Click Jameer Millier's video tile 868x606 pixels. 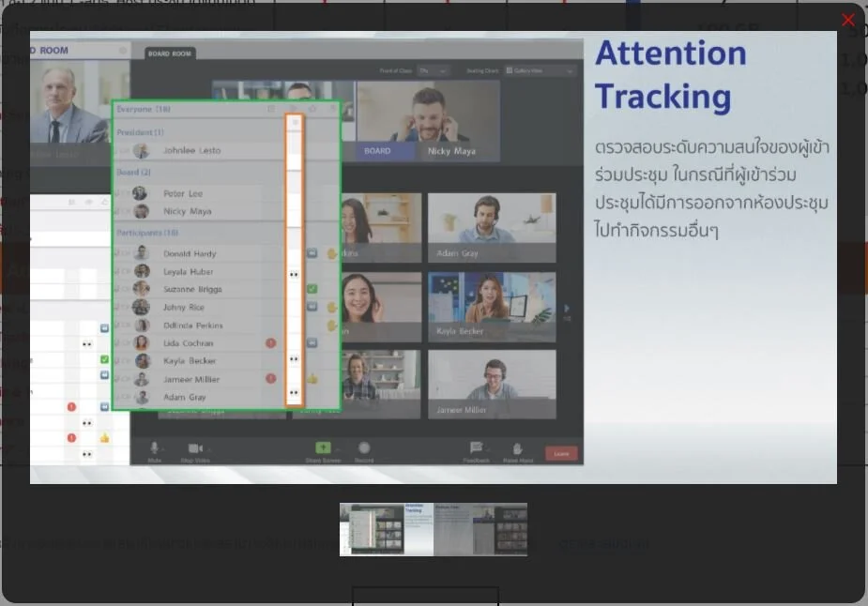pos(492,384)
